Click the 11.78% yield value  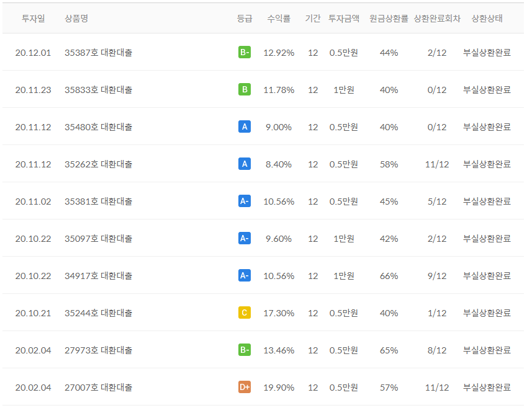(x=279, y=90)
